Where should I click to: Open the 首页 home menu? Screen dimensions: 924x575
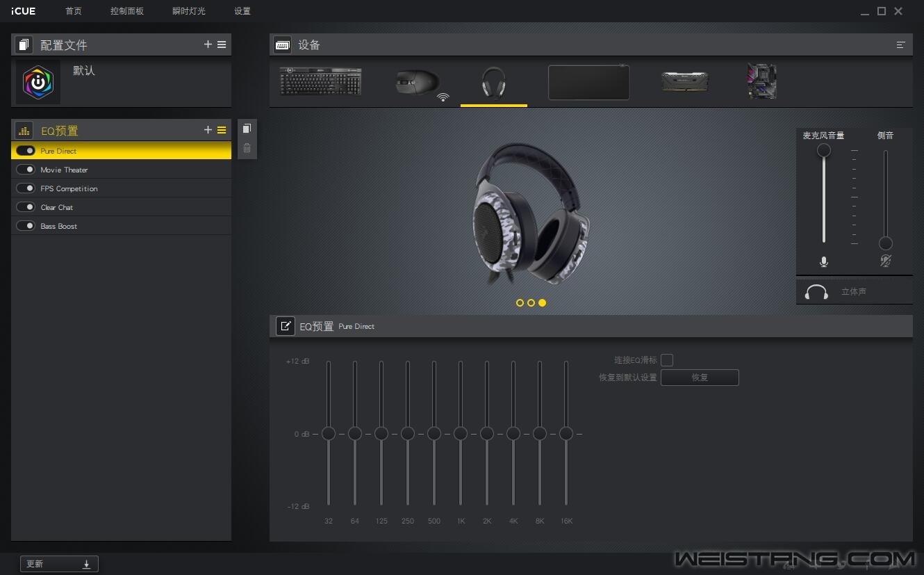(x=74, y=11)
